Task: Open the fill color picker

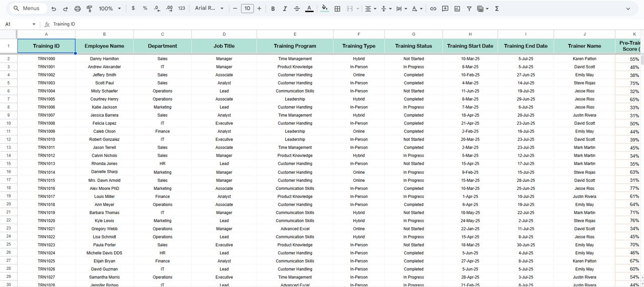Action: (x=325, y=9)
